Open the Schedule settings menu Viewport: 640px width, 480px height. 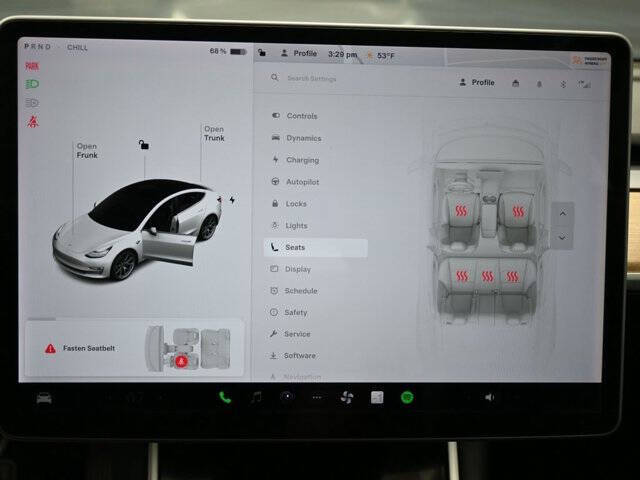(294, 291)
